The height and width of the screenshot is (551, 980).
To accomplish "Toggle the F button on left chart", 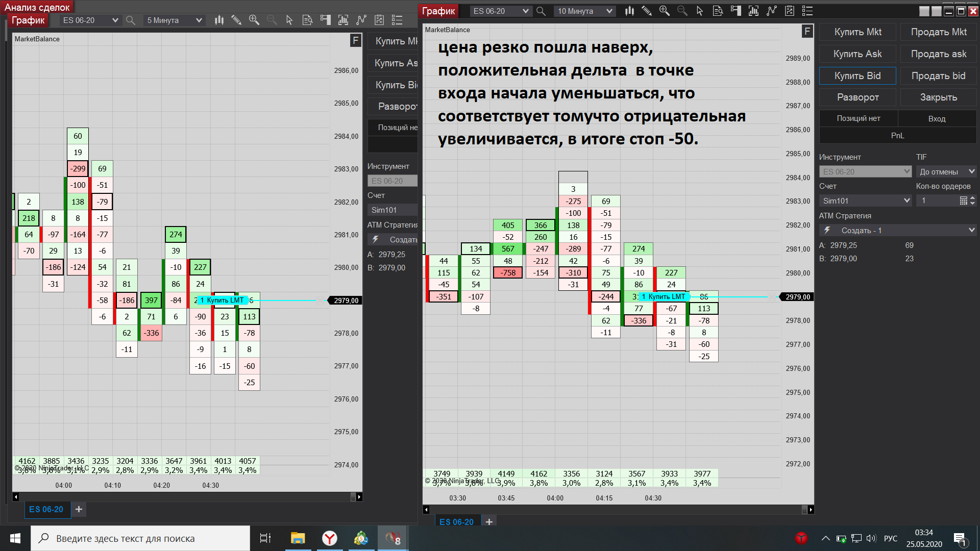I will (x=356, y=40).
